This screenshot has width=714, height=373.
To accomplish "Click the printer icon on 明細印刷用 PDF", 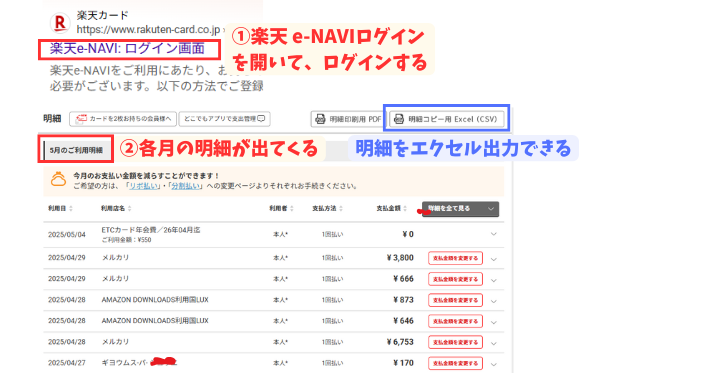I will pos(320,119).
